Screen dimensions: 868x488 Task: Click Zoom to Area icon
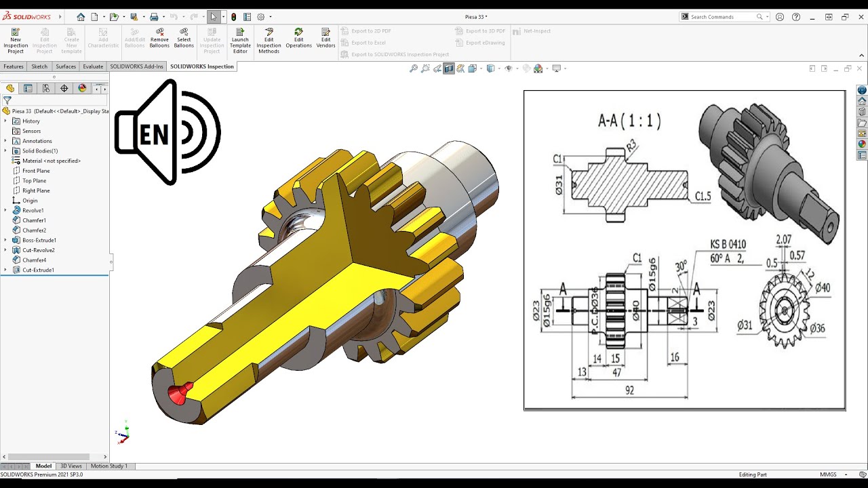tap(425, 68)
